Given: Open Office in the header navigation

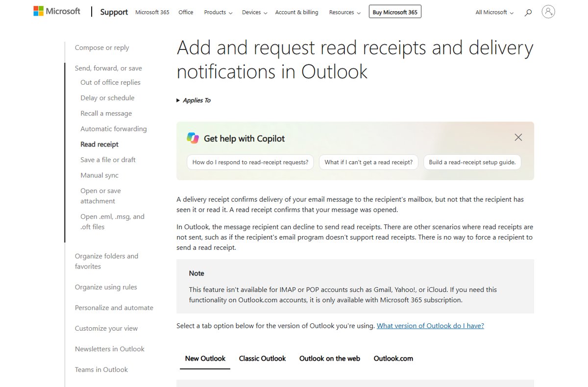Looking at the screenshot, I should (x=186, y=12).
